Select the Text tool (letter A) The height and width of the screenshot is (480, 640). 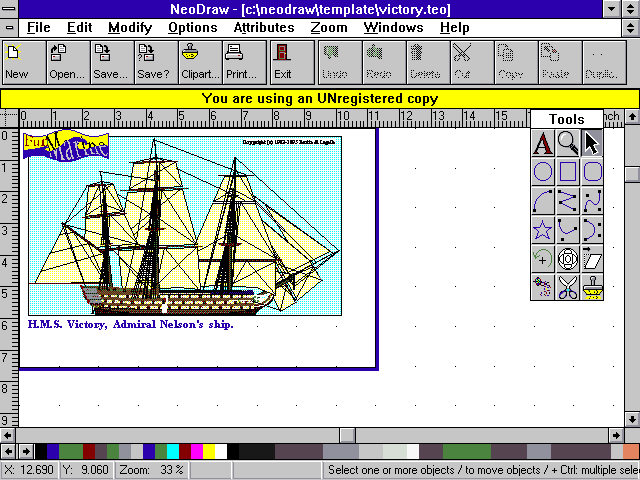click(542, 143)
